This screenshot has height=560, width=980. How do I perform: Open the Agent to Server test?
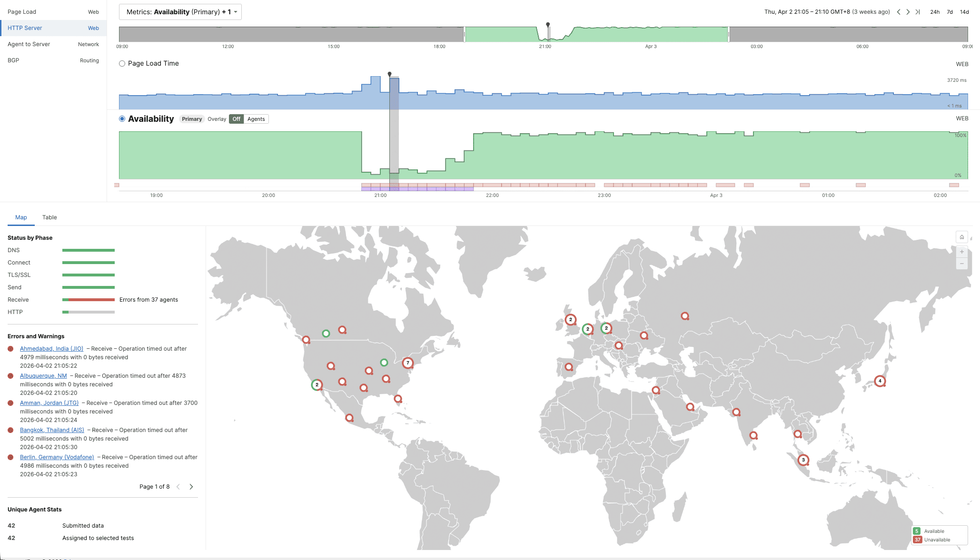coord(29,44)
